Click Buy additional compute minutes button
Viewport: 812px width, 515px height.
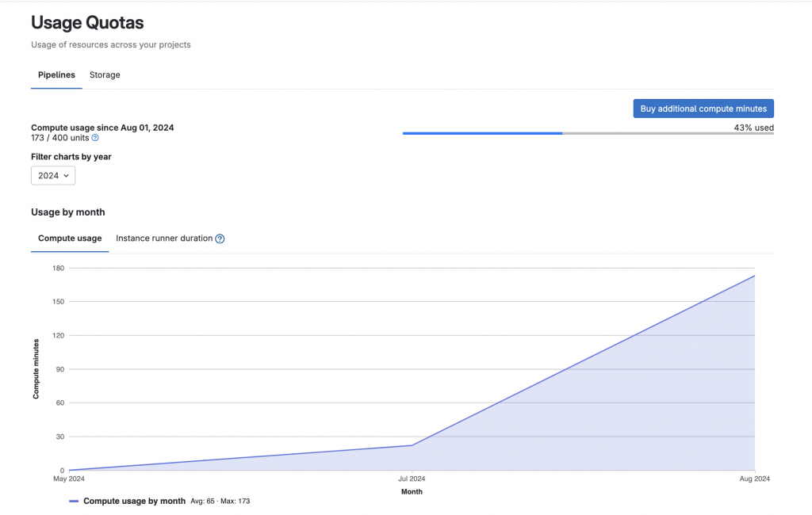pos(703,109)
